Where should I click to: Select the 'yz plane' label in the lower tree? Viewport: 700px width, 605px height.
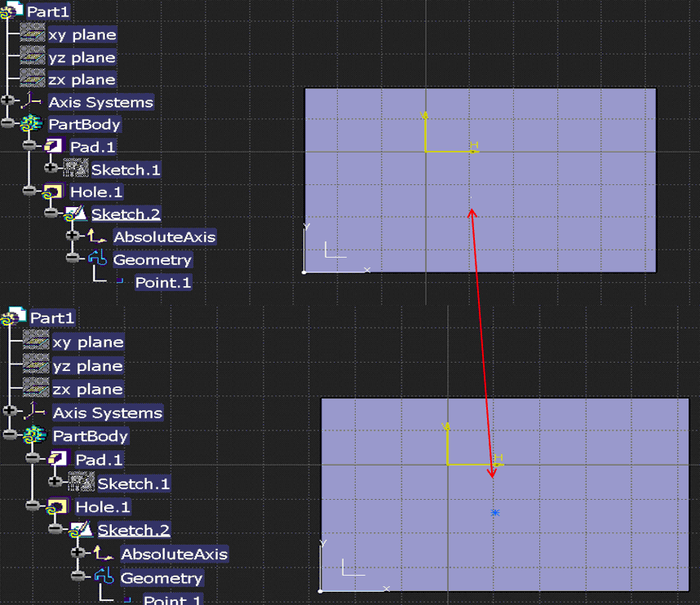[x=87, y=366]
